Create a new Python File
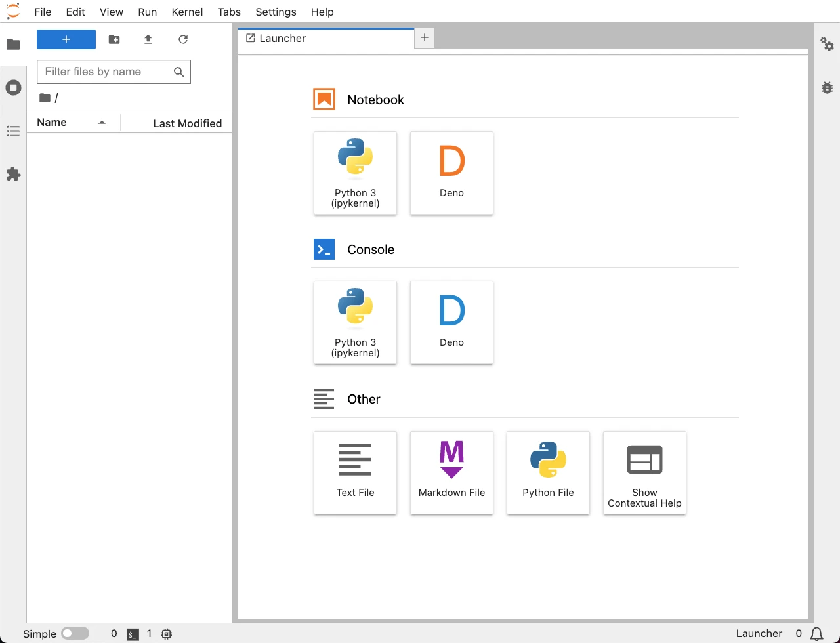840x643 pixels. 549,473
